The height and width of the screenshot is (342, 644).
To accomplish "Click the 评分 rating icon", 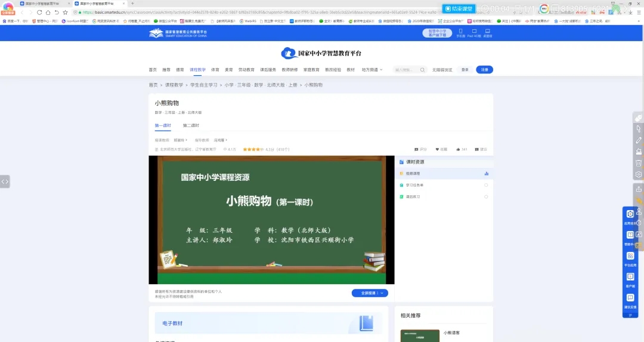I will point(416,149).
